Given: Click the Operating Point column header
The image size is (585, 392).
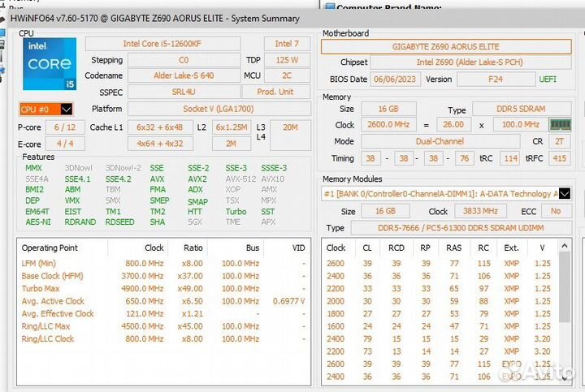Looking at the screenshot, I should 50,248.
